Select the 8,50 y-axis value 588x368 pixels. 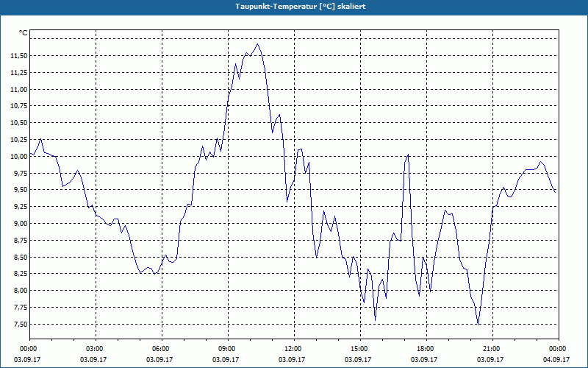tap(21, 257)
